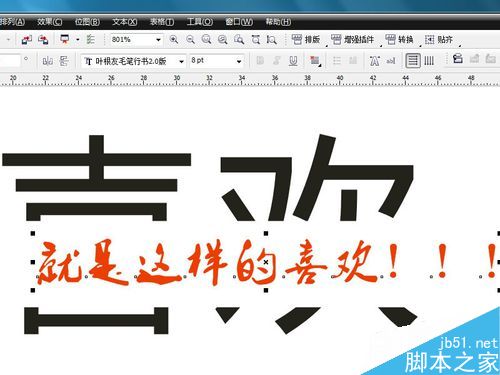This screenshot has width=500, height=375.
Task: Toggle the drop cap icon
Action: click(x=353, y=61)
